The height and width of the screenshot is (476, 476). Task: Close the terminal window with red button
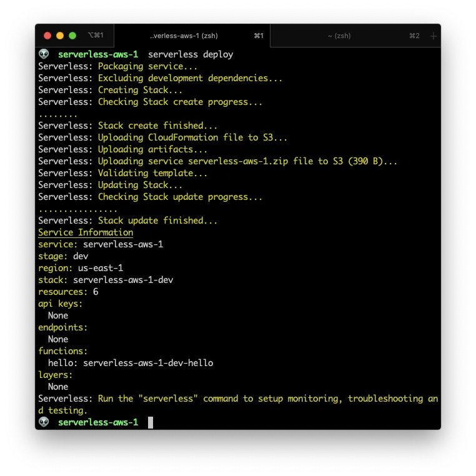47,36
